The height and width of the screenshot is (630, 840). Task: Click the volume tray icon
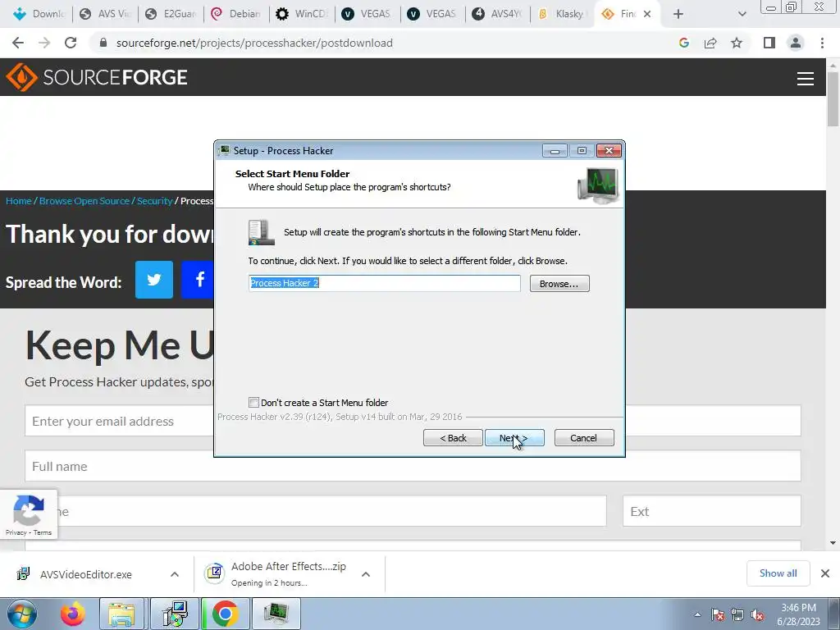coord(757,615)
